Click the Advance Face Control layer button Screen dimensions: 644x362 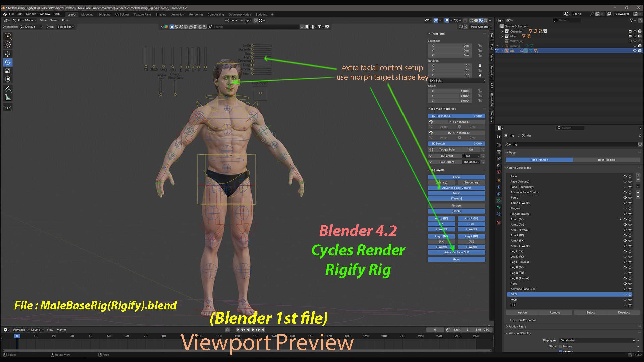coord(457,188)
